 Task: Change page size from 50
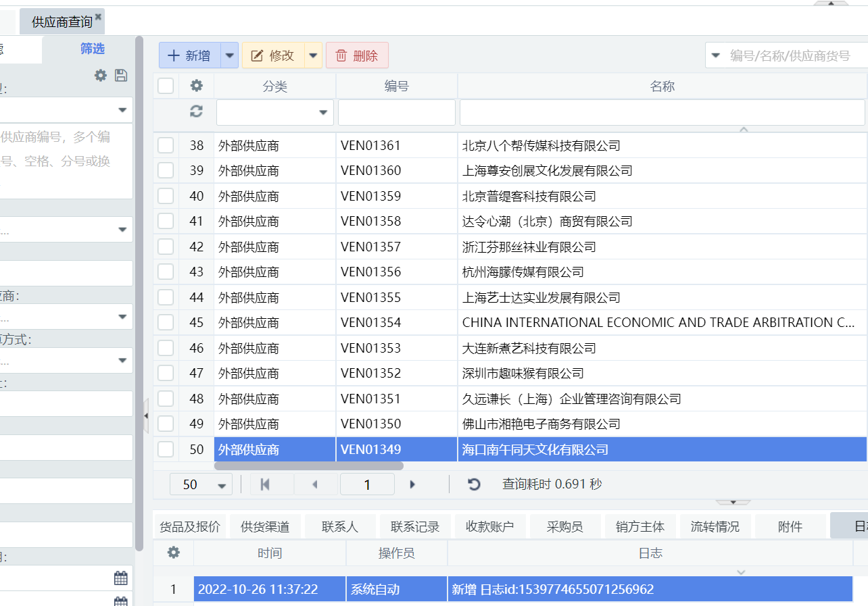point(201,484)
